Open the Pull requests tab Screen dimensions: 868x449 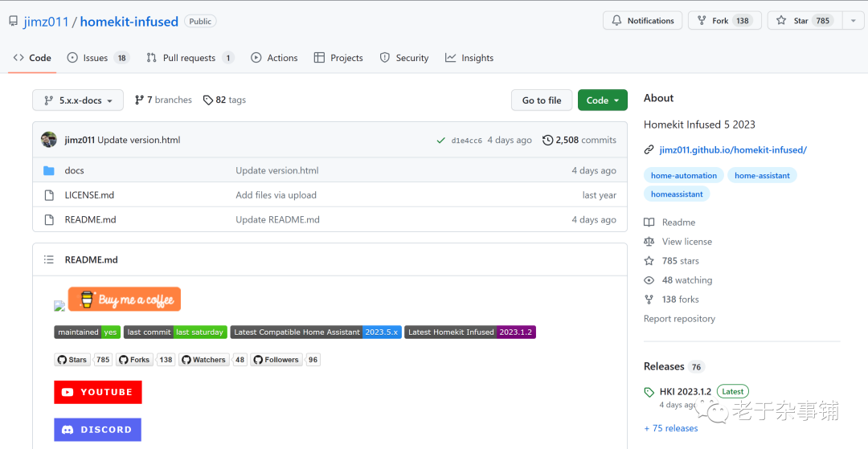tap(190, 58)
